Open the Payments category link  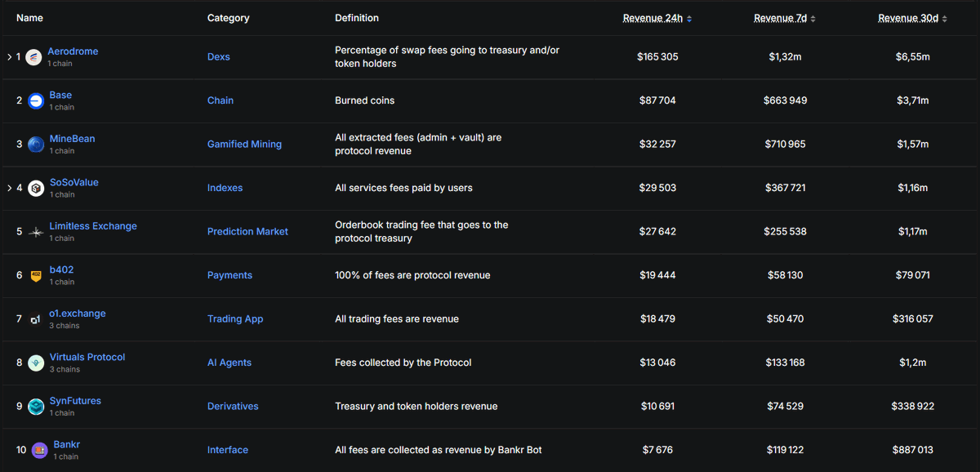[229, 275]
